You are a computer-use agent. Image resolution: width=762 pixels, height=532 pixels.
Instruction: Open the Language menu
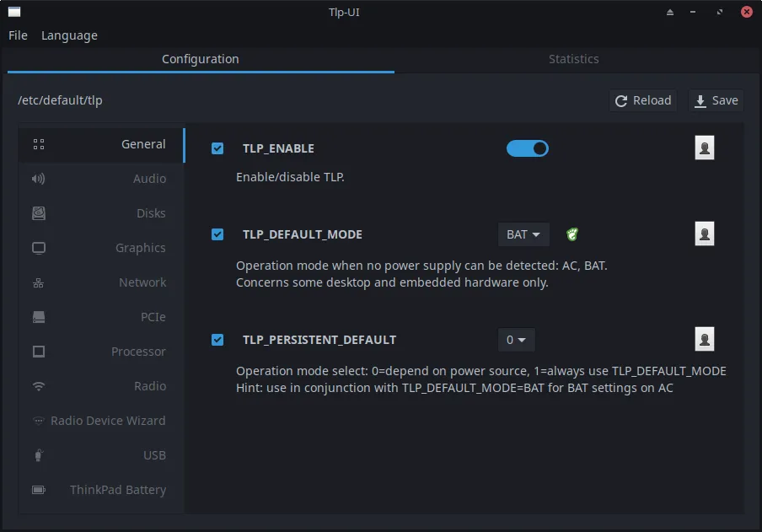(x=69, y=35)
